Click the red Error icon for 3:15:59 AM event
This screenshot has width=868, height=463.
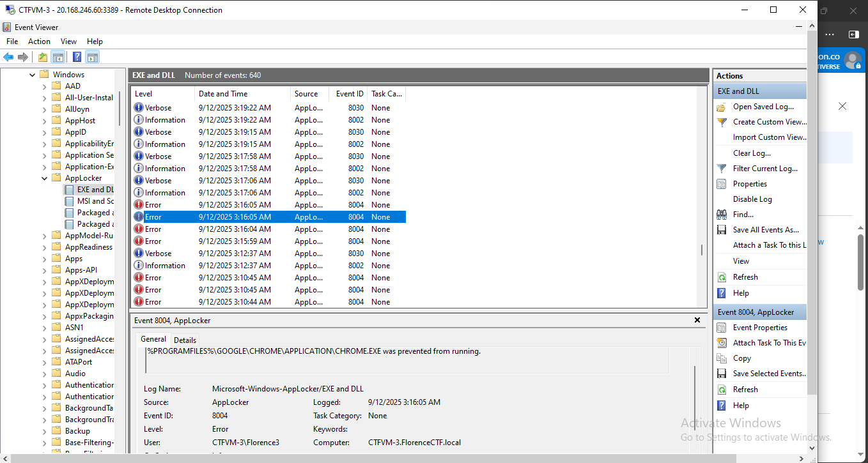point(139,241)
